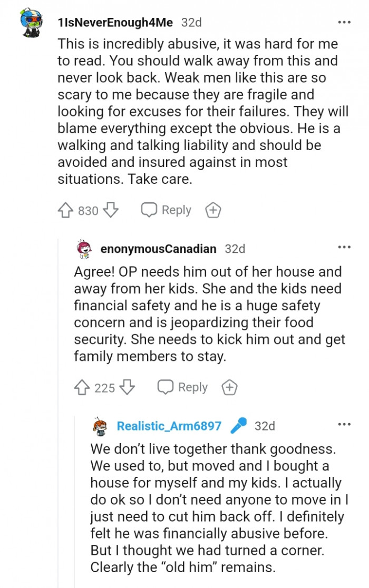Open the options menu on the top comment
The image size is (369, 588).
click(344, 21)
